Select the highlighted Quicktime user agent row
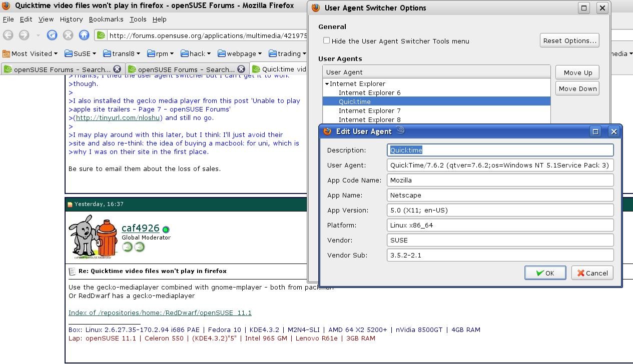 436,101
